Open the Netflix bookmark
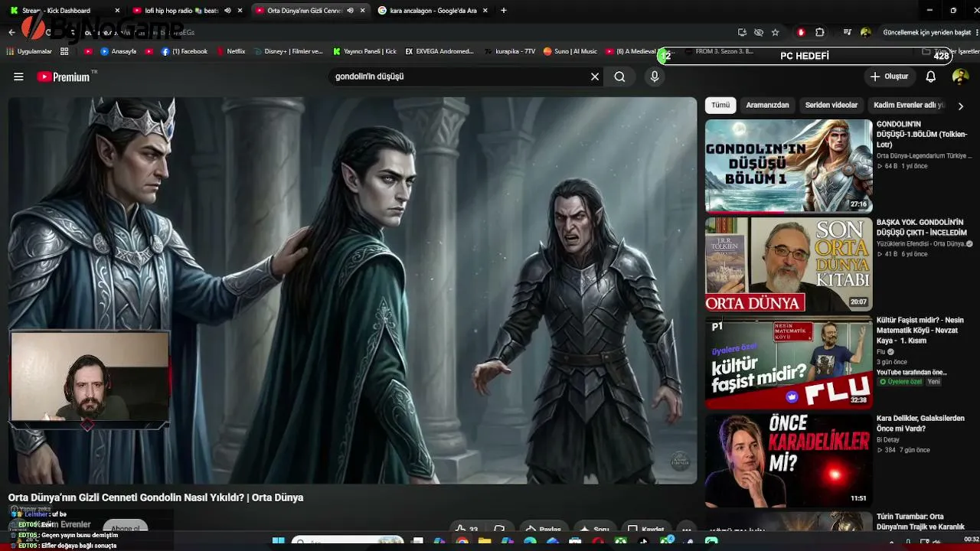The width and height of the screenshot is (980, 551). (230, 51)
